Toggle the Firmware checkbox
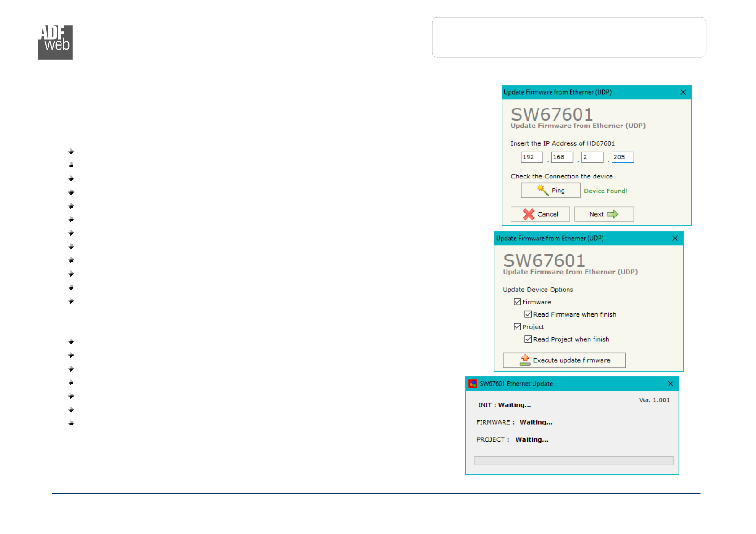The height and width of the screenshot is (534, 756). (517, 302)
